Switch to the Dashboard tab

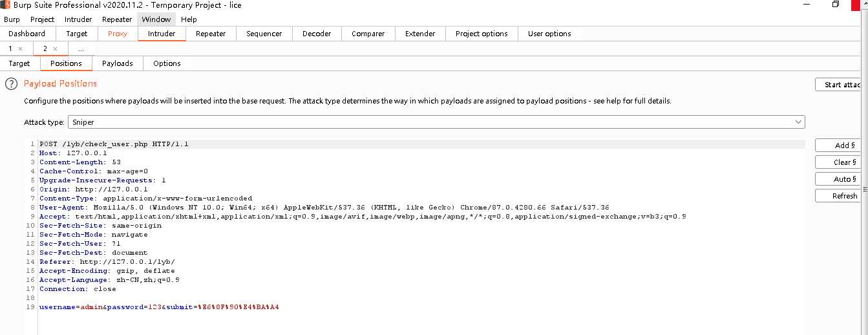coord(27,34)
